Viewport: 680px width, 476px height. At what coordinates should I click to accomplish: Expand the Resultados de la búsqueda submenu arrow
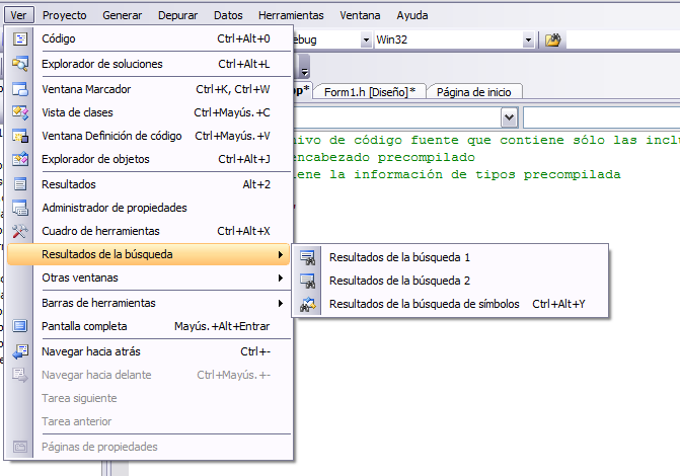point(281,254)
